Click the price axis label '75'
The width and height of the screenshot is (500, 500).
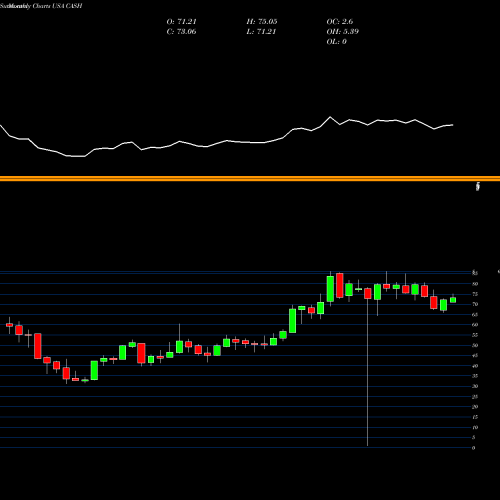coord(475,294)
